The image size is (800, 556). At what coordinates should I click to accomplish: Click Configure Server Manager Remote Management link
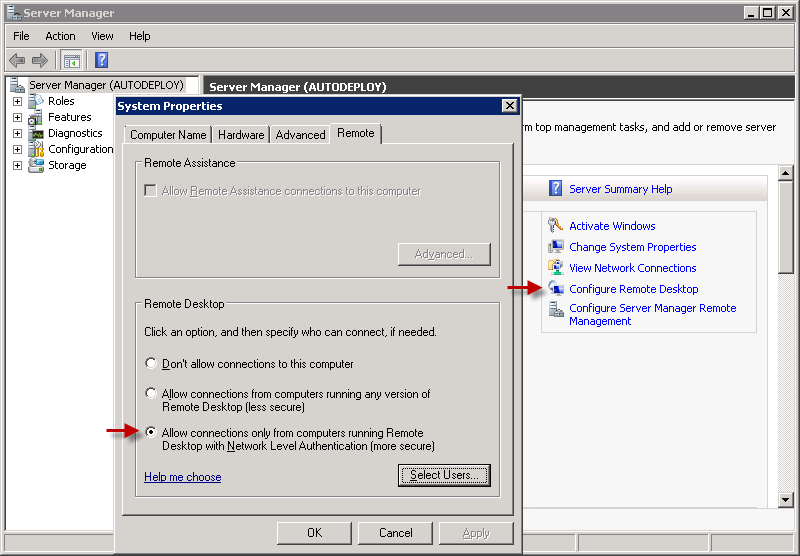coord(653,315)
